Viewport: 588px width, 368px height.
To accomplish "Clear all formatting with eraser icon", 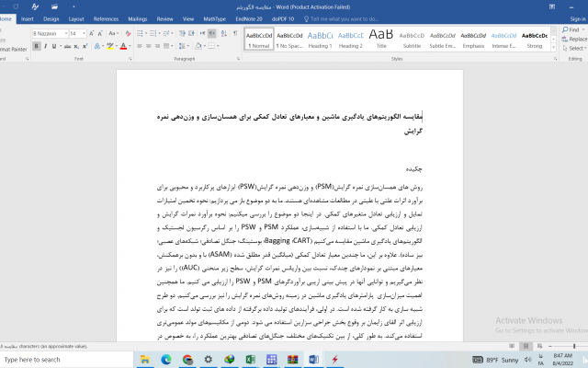I will click(x=128, y=33).
